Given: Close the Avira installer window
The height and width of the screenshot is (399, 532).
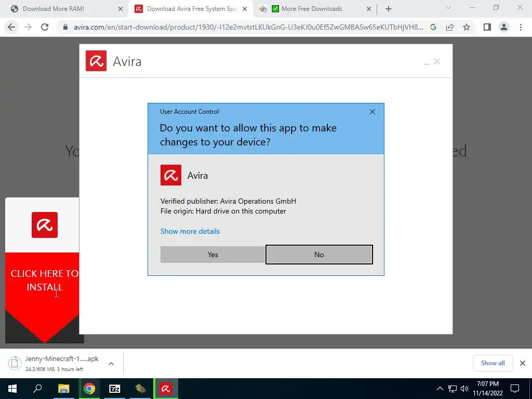Looking at the screenshot, I should pyautogui.click(x=437, y=61).
